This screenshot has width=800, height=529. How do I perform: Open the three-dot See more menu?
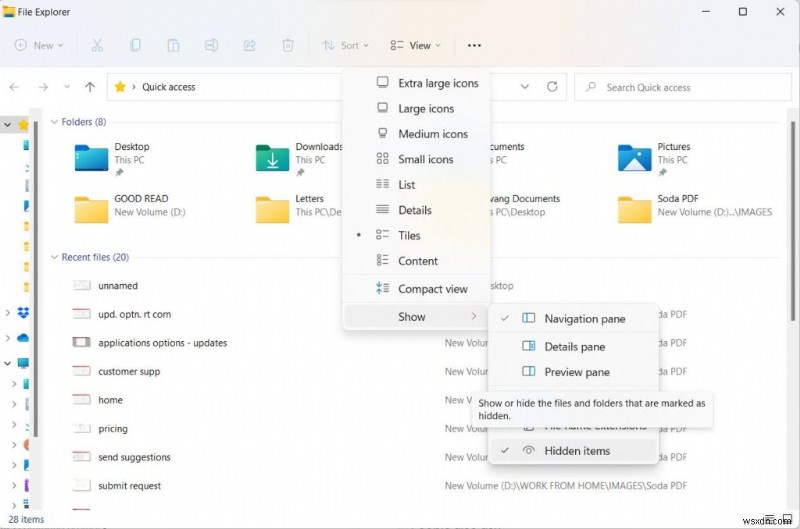(474, 45)
